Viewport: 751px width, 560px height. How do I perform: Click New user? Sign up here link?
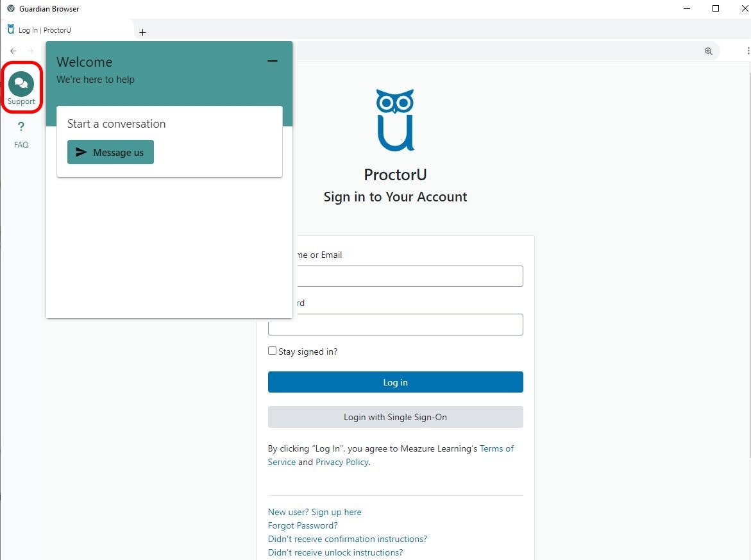point(315,512)
